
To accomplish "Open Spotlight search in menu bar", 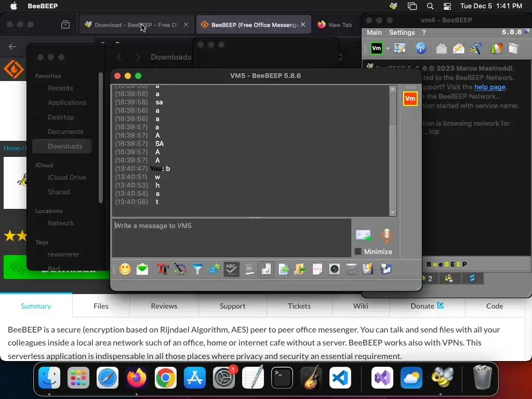I will (430, 6).
